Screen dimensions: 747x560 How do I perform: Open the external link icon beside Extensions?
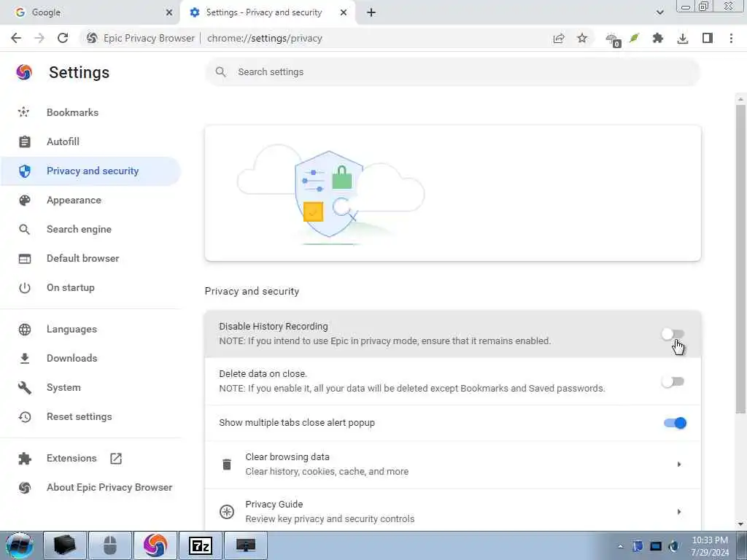pos(116,459)
